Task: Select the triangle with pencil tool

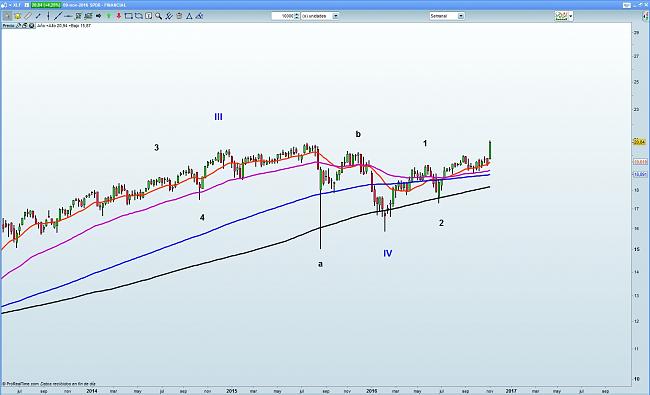Action: point(199,16)
